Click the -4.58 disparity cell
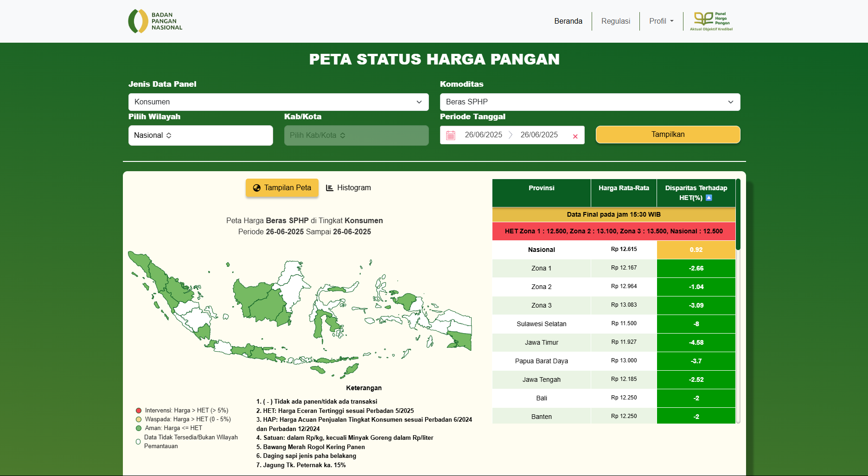868x476 pixels. tap(696, 342)
